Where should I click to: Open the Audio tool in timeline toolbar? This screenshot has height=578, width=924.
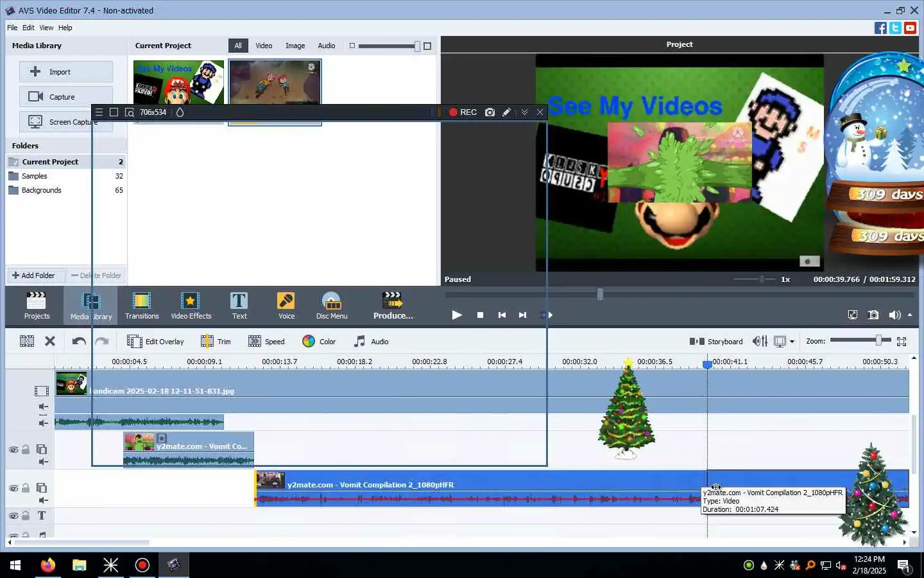coord(372,341)
